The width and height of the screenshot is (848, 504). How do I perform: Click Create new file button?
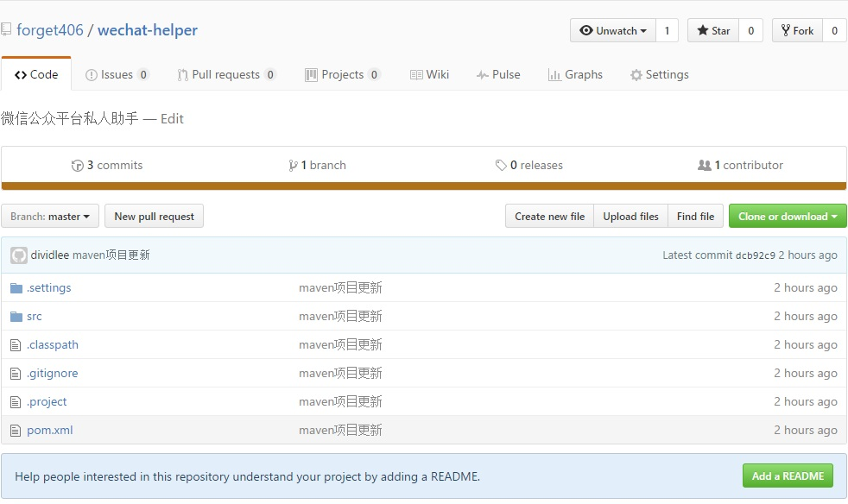tap(549, 216)
